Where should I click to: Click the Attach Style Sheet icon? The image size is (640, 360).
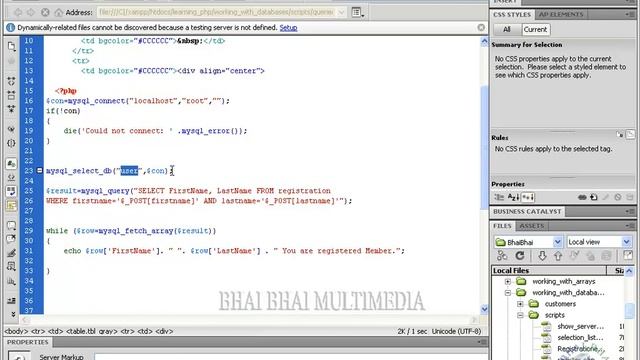click(582, 197)
